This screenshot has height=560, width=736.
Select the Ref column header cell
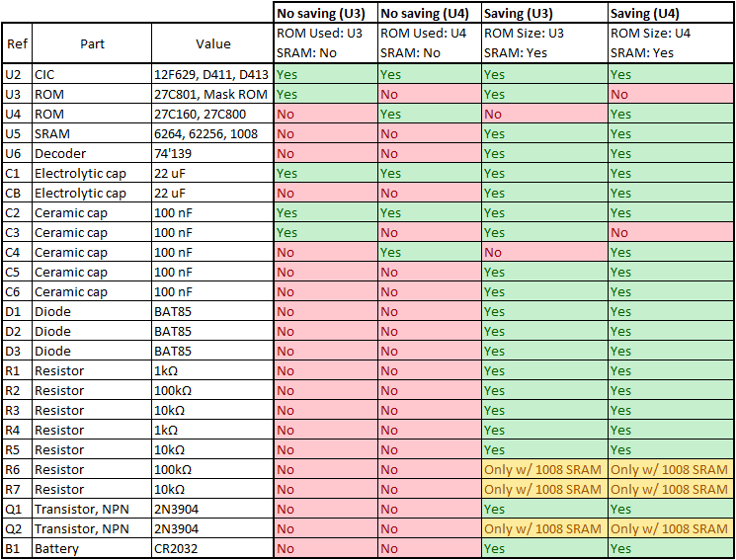pyautogui.click(x=17, y=43)
